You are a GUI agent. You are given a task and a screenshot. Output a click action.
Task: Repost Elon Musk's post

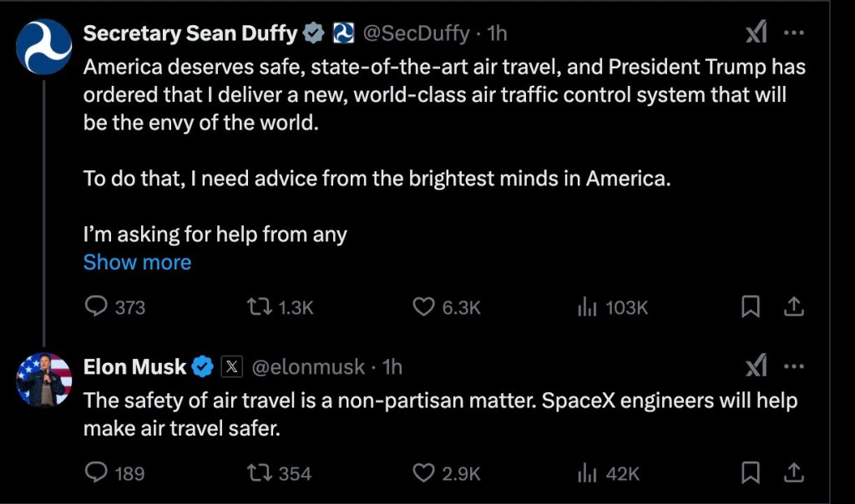tap(260, 473)
